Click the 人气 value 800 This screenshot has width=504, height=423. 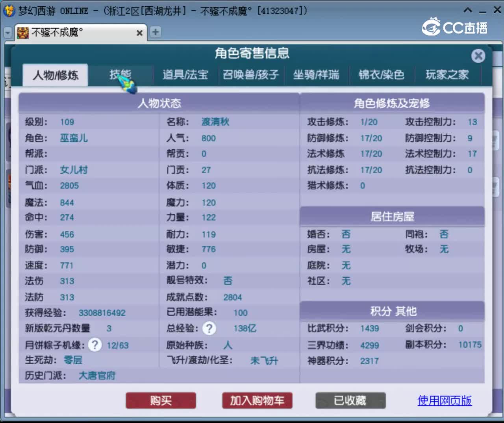pyautogui.click(x=209, y=138)
